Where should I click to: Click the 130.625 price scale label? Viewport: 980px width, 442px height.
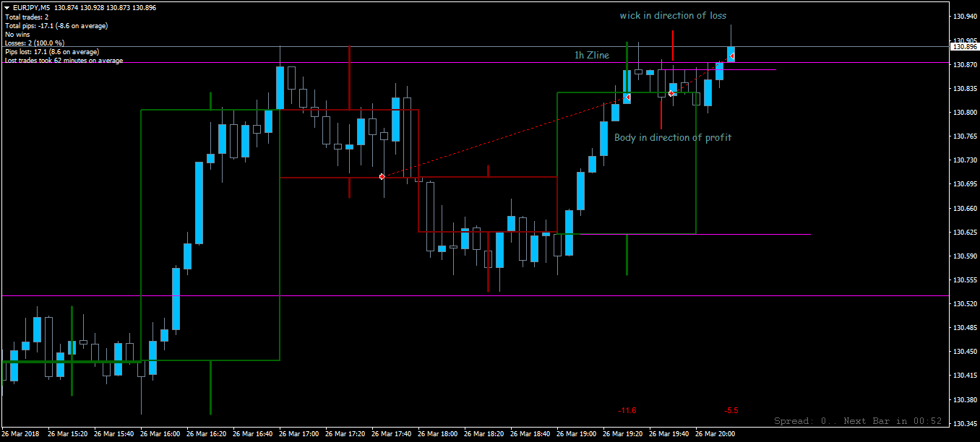(964, 233)
